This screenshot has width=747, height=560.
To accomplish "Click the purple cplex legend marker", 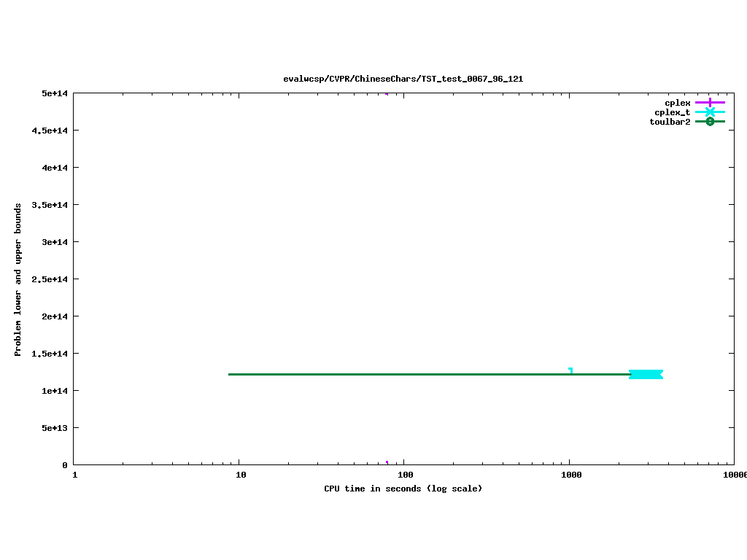I will (710, 104).
